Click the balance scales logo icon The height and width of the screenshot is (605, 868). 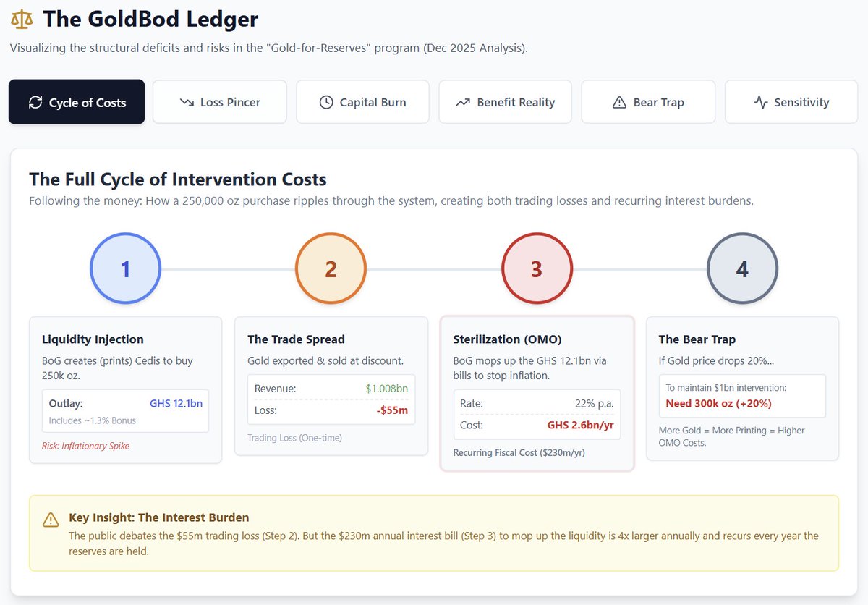[x=22, y=20]
